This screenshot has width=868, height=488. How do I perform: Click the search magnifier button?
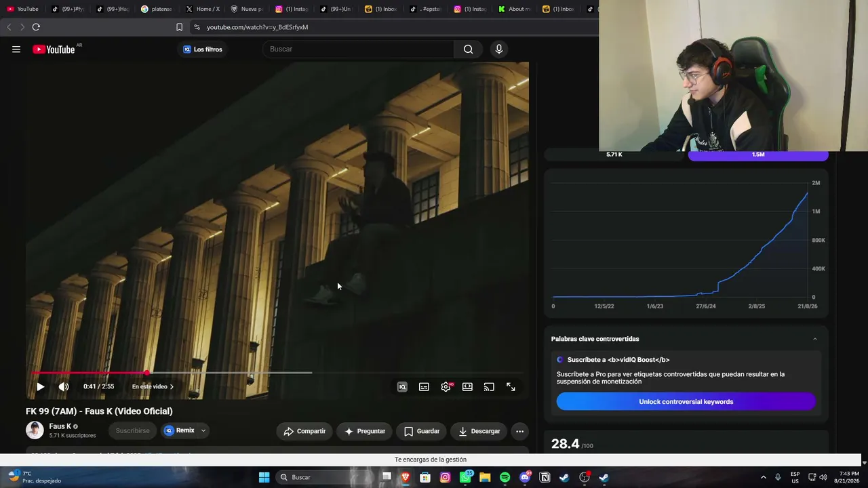[x=468, y=49]
